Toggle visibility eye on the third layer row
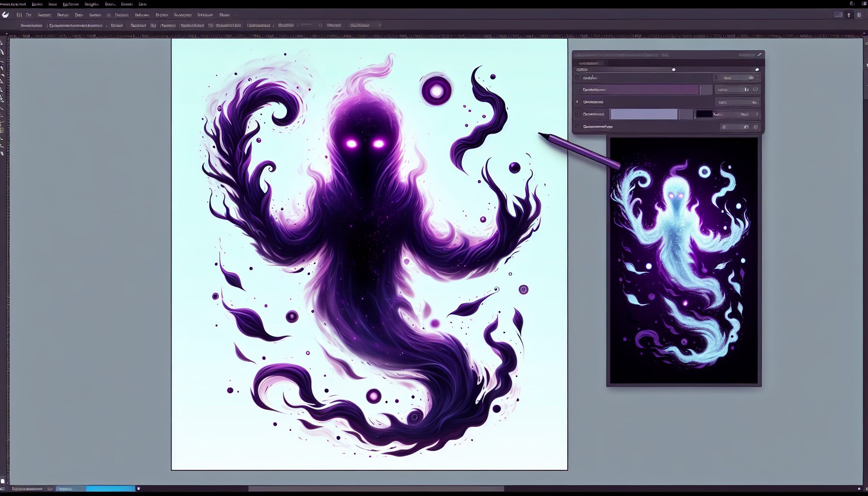This screenshot has width=868, height=496. tap(754, 102)
